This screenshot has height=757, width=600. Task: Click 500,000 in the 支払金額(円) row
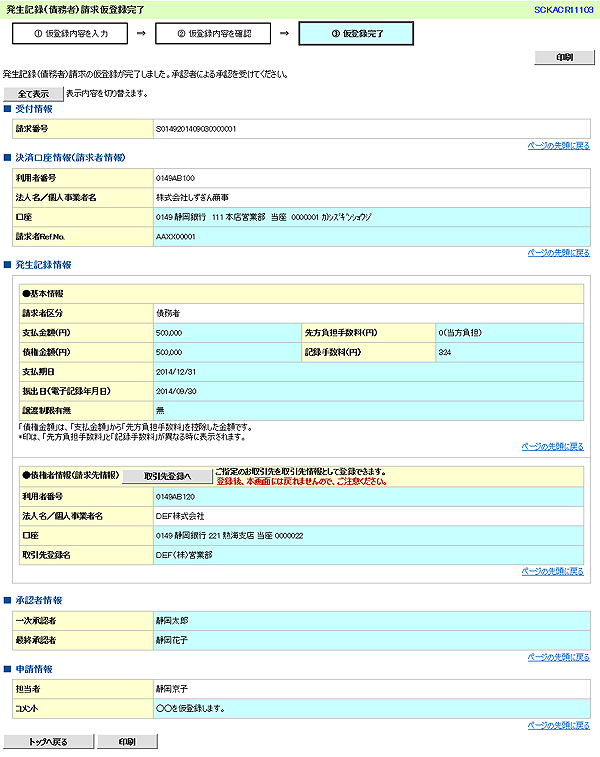pos(169,333)
